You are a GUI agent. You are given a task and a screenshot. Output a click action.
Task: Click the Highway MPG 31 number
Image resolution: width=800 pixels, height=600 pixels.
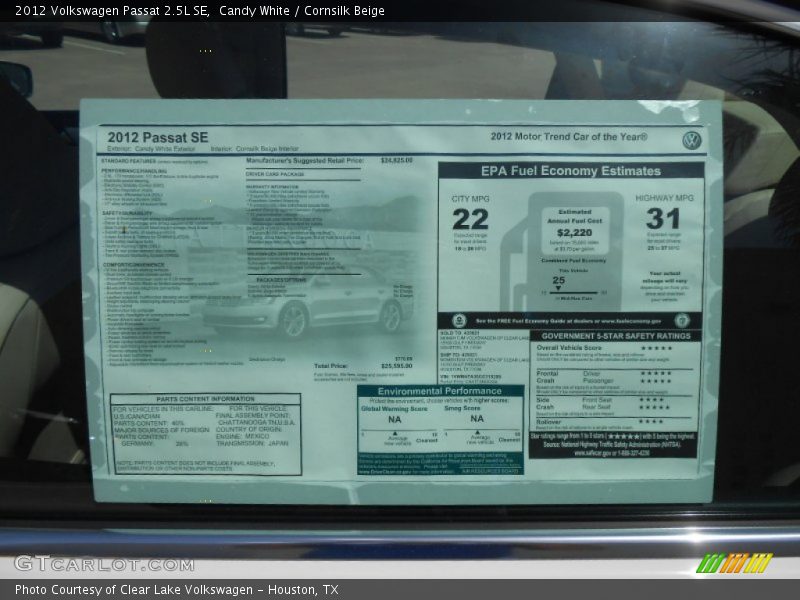(662, 219)
